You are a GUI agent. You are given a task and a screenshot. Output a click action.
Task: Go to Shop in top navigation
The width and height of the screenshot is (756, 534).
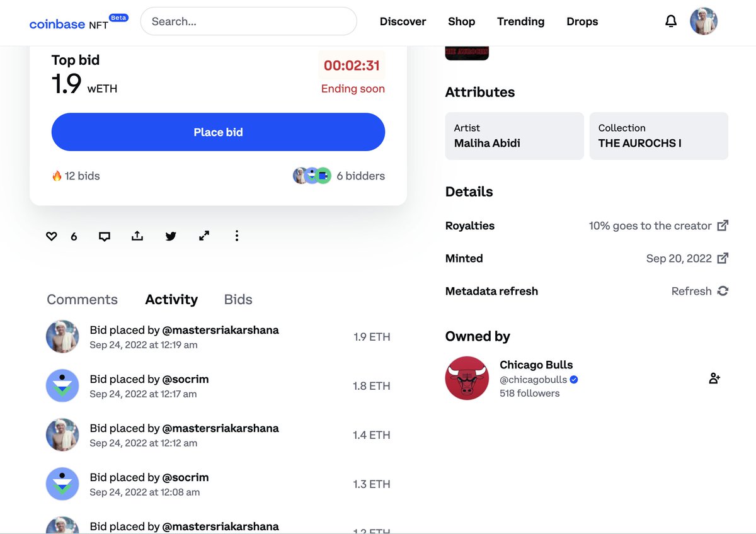coord(461,21)
